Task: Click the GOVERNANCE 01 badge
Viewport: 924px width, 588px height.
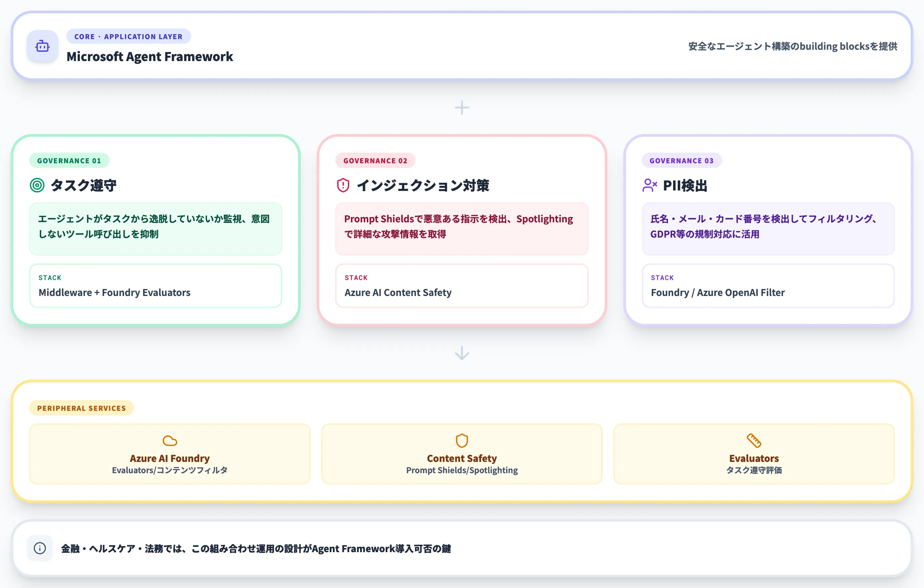Action: click(69, 160)
